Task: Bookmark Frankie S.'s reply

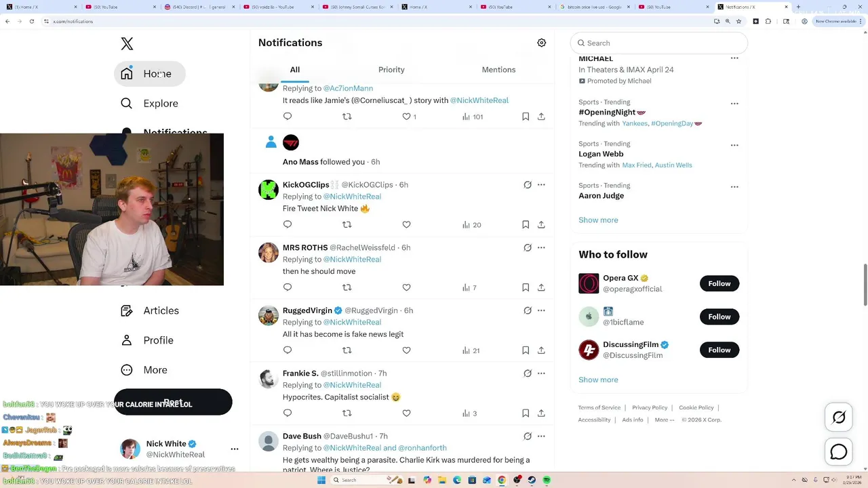Action: click(526, 413)
